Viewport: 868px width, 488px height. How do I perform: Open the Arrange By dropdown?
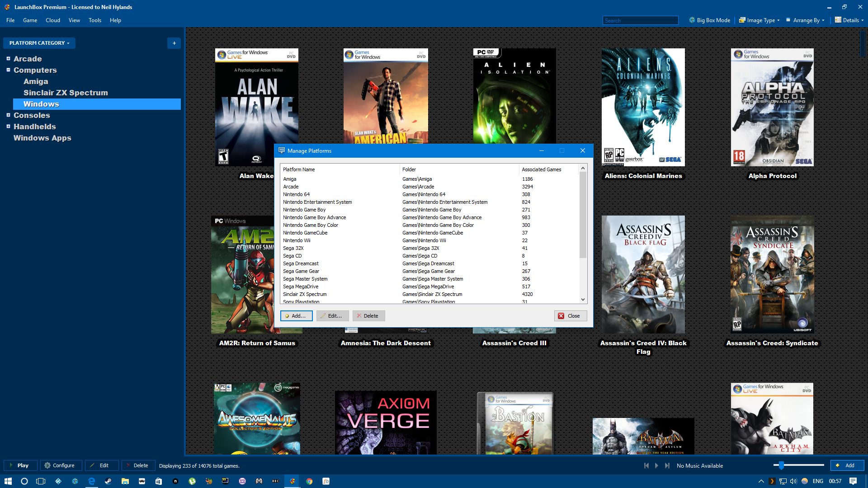click(x=806, y=20)
